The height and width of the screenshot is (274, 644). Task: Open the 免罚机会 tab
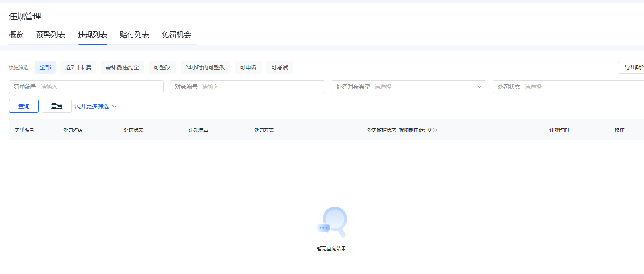pos(177,35)
